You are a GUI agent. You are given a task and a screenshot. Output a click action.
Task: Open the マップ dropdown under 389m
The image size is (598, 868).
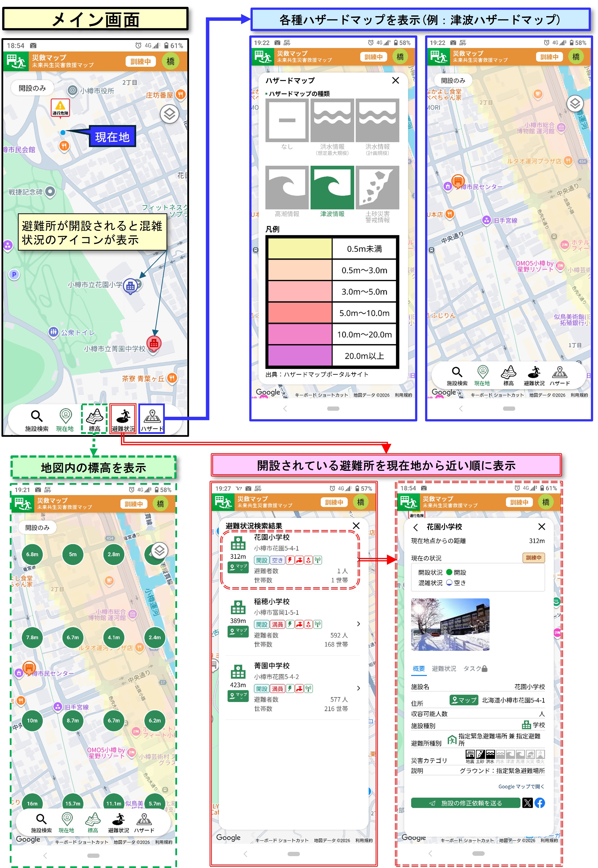pyautogui.click(x=238, y=631)
